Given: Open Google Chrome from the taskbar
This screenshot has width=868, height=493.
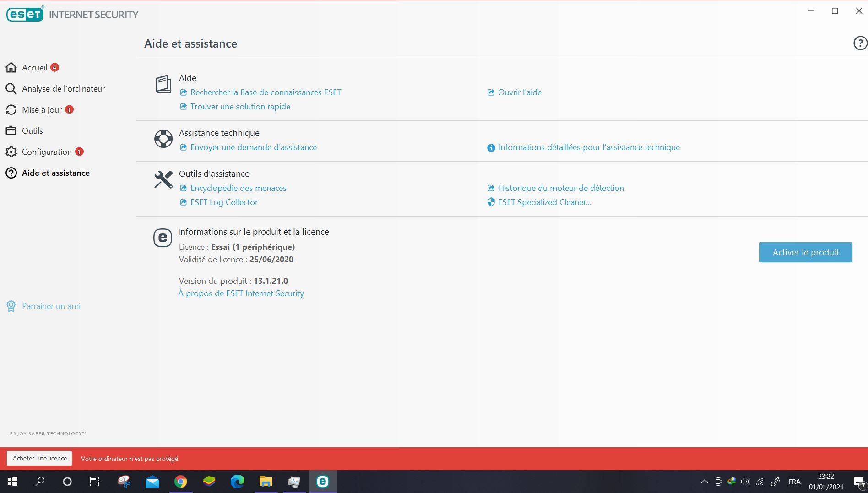Looking at the screenshot, I should tap(181, 482).
